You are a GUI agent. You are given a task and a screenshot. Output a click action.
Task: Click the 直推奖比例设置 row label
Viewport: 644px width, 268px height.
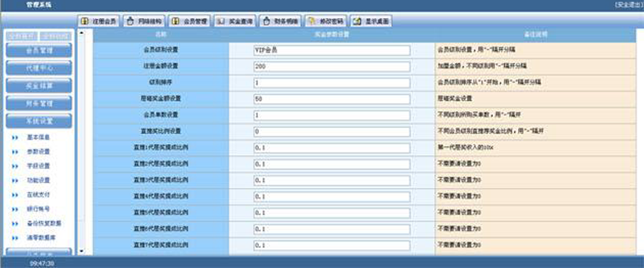pyautogui.click(x=161, y=131)
